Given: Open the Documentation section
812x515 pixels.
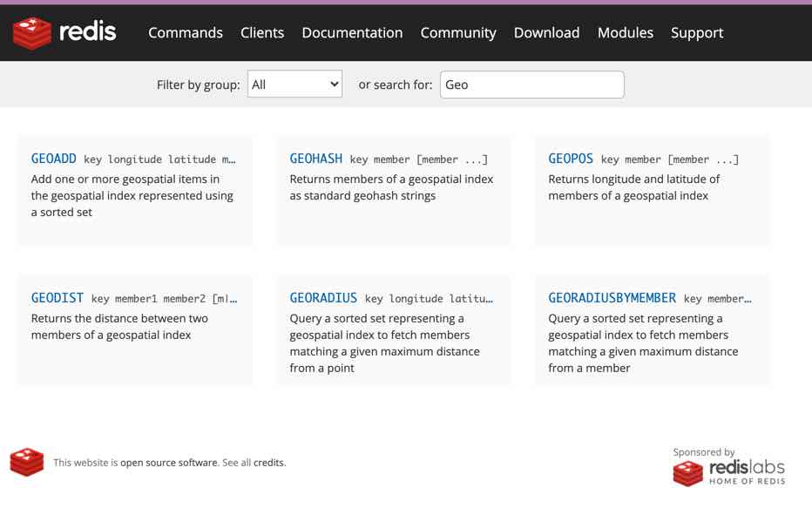Looking at the screenshot, I should click(352, 33).
